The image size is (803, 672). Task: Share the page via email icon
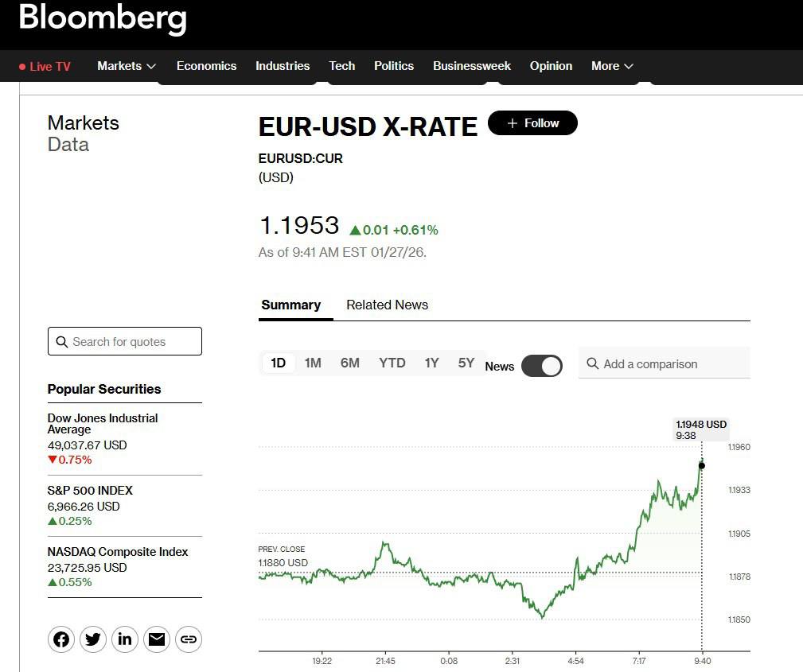point(157,639)
